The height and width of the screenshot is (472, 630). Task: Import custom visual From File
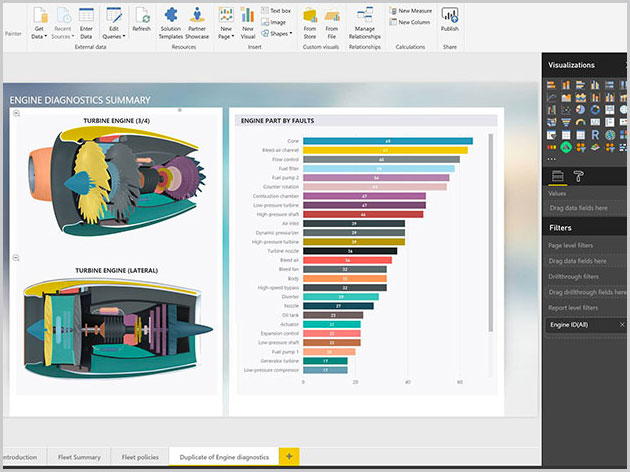[331, 20]
